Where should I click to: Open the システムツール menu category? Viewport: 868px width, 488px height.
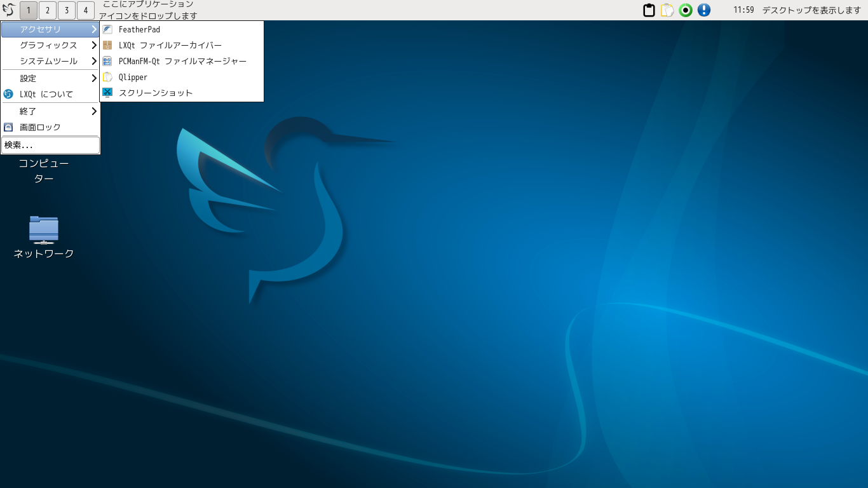point(50,61)
